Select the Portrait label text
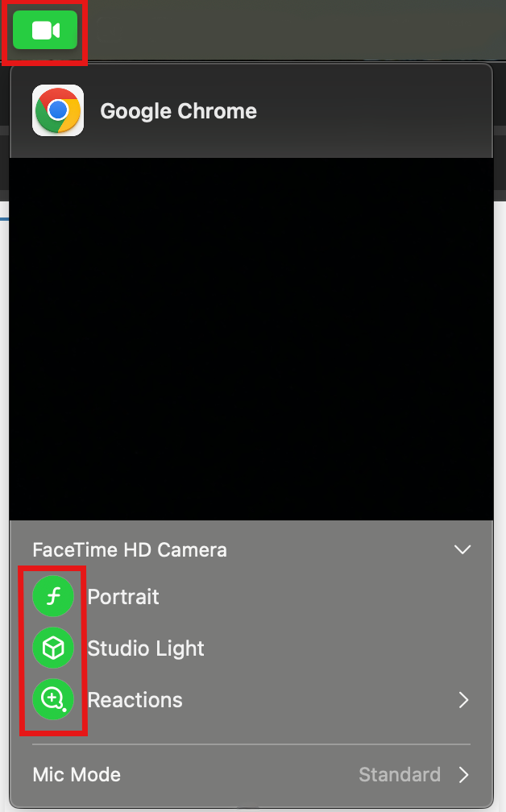Viewport: 506px width, 812px height. click(x=123, y=597)
